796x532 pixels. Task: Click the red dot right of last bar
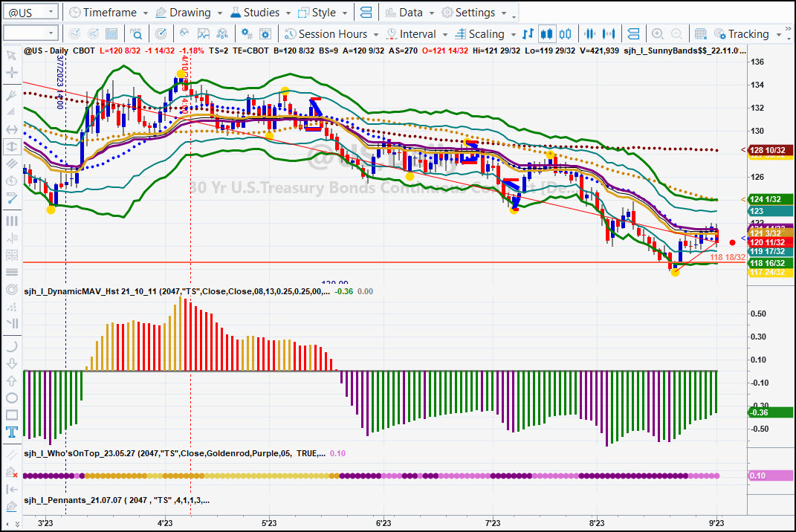click(x=732, y=243)
